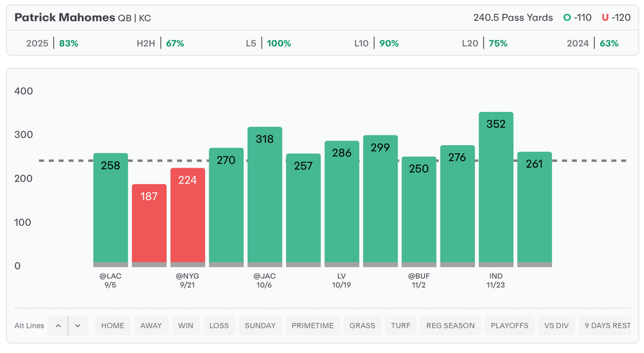Select the PLAYOFFS filter
The image size is (644, 353).
[x=509, y=325]
